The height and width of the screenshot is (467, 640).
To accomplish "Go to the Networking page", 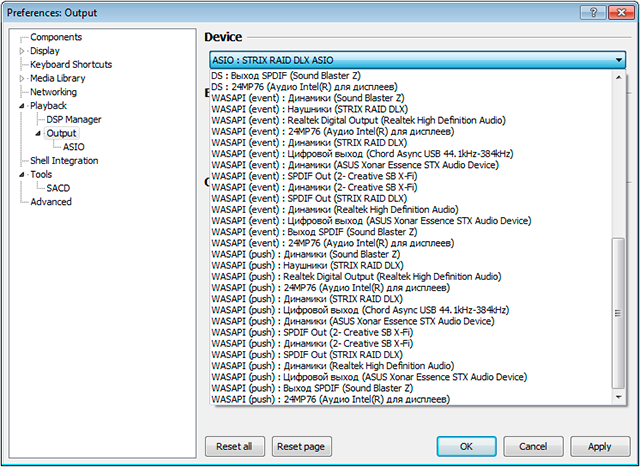I will pos(53,92).
